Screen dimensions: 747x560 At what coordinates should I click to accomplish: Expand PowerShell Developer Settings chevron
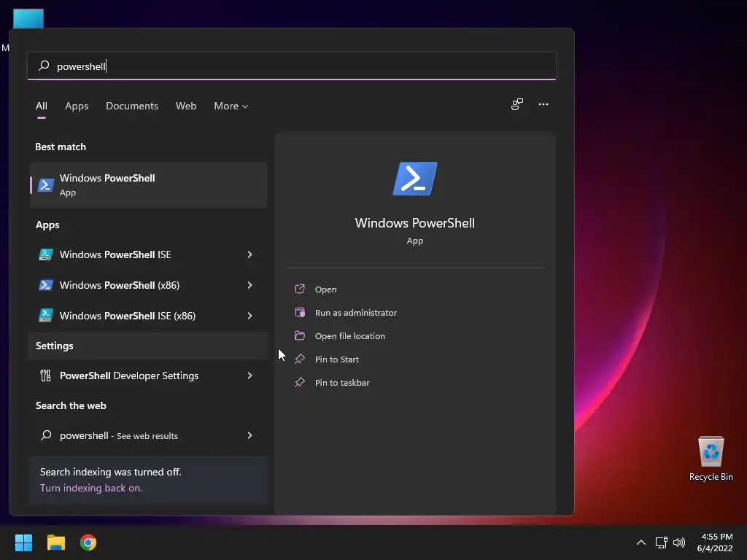click(249, 376)
